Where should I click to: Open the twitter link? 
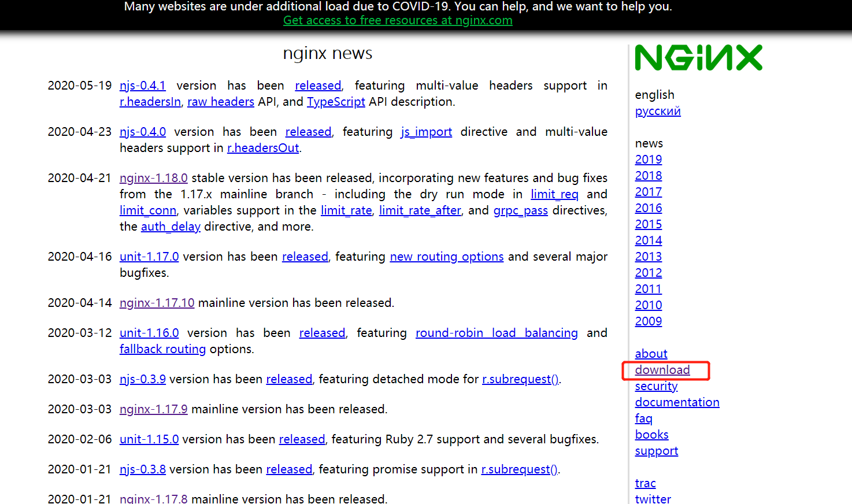click(x=653, y=498)
